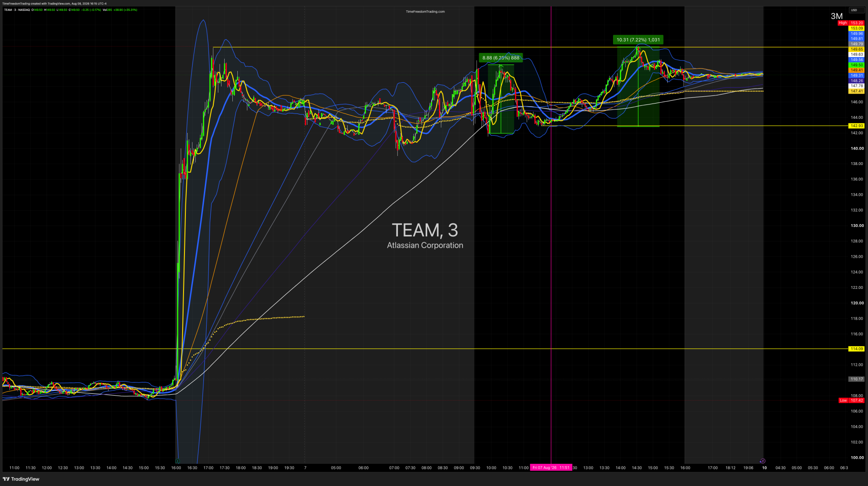Click the 3M timeframe label

pyautogui.click(x=836, y=16)
